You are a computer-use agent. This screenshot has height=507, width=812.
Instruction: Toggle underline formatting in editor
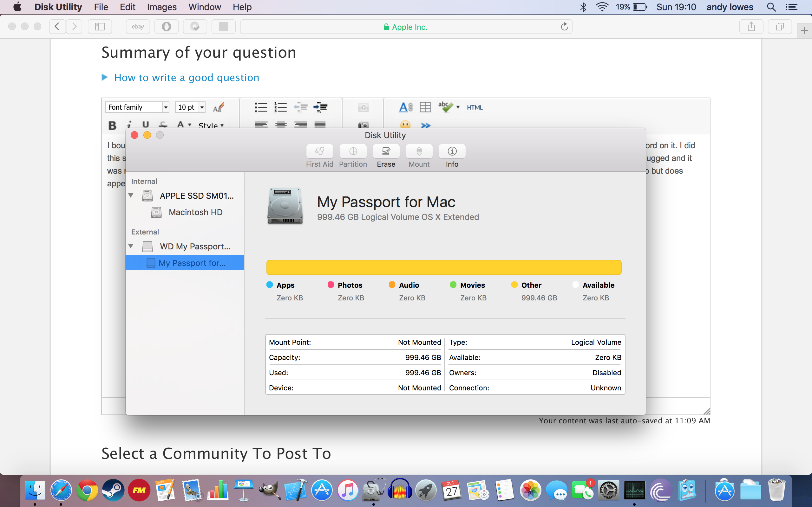145,125
